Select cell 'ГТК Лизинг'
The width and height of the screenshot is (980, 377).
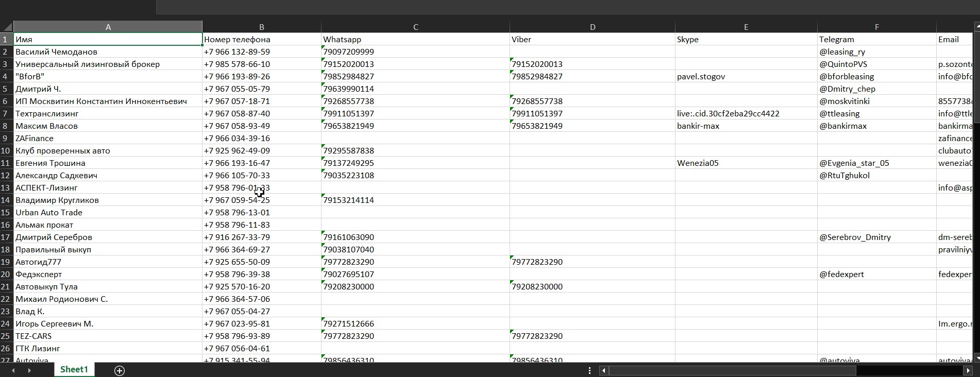[108, 348]
